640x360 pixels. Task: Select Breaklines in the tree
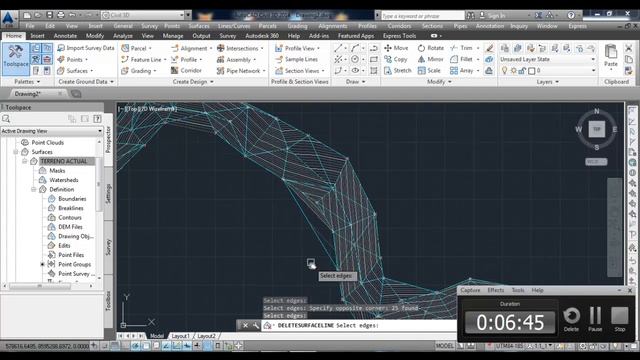click(x=71, y=208)
